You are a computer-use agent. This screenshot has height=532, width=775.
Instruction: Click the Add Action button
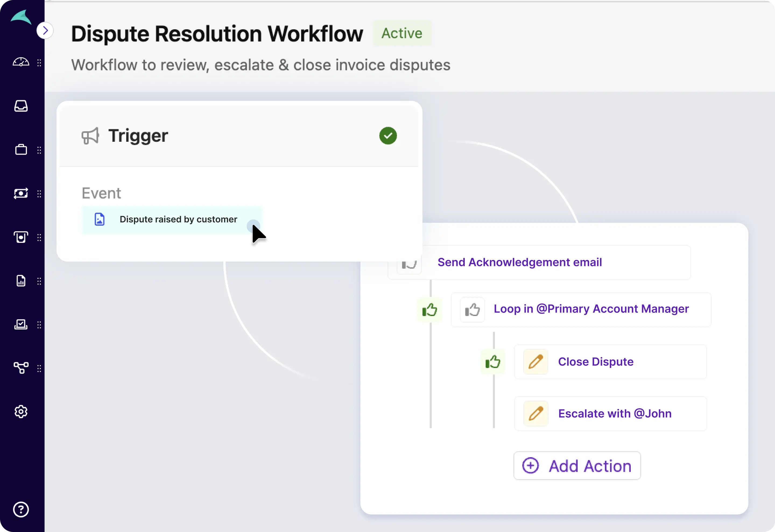(577, 466)
